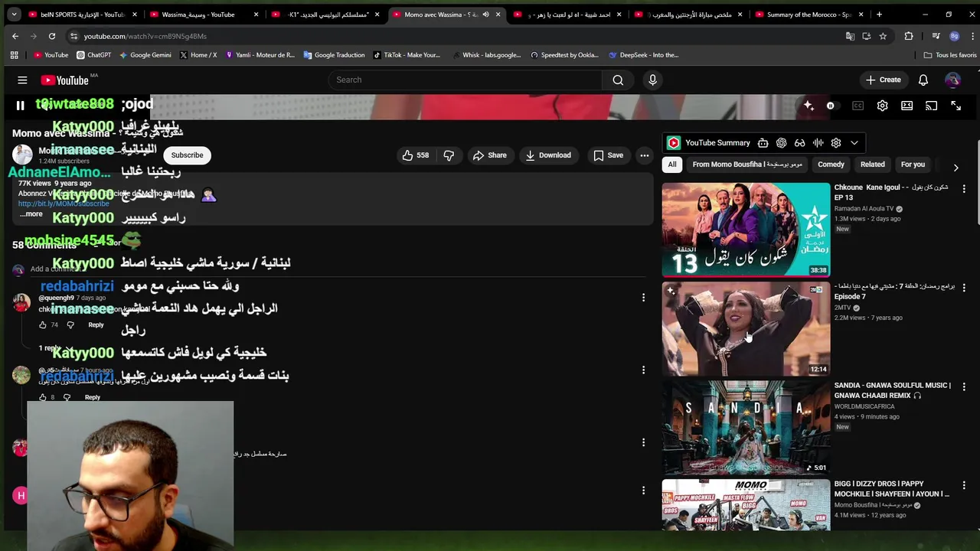Bookmark this page with the star

883,36
